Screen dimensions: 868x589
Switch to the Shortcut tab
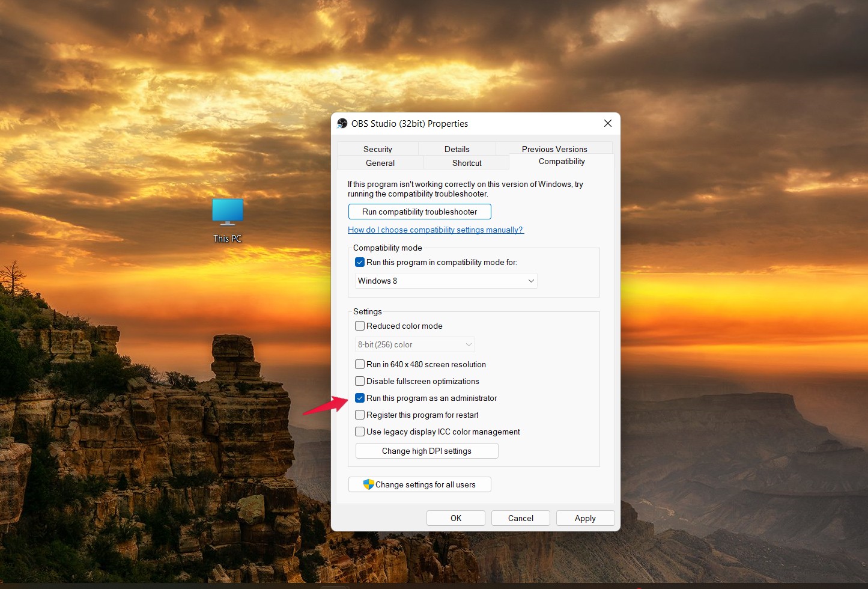(467, 163)
